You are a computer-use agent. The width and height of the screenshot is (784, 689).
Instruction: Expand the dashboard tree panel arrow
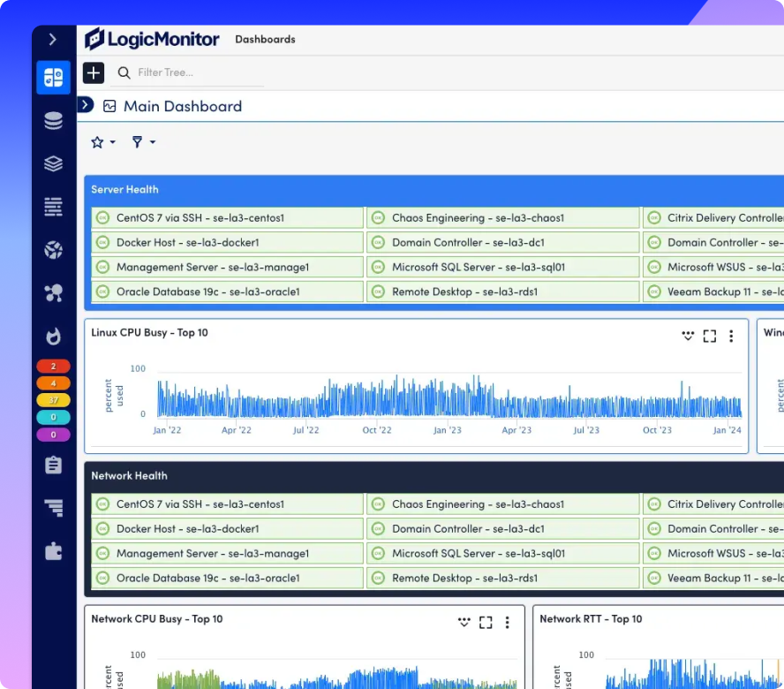pyautogui.click(x=86, y=104)
